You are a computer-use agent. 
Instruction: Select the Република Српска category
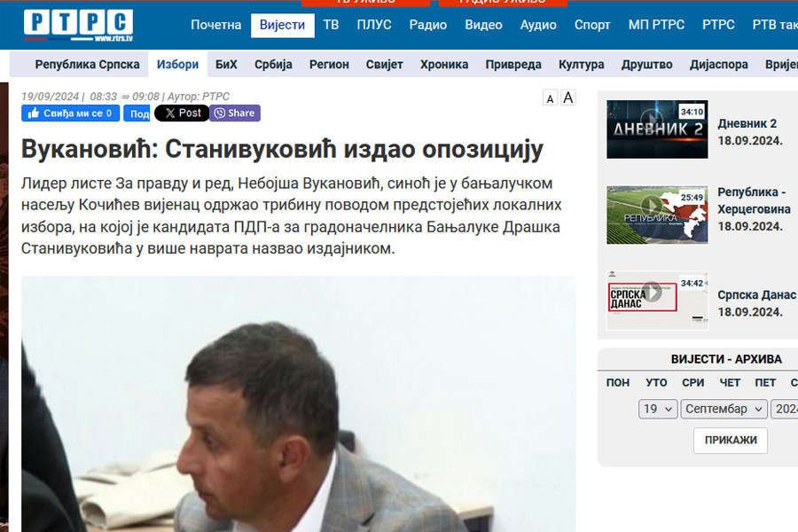pyautogui.click(x=87, y=65)
